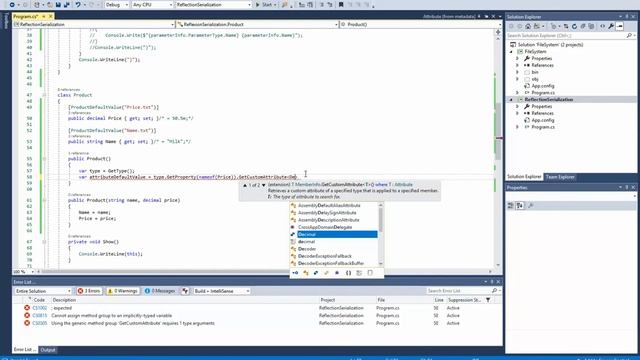Toggle the namespaces filter in IntelliSense

tap(348, 273)
